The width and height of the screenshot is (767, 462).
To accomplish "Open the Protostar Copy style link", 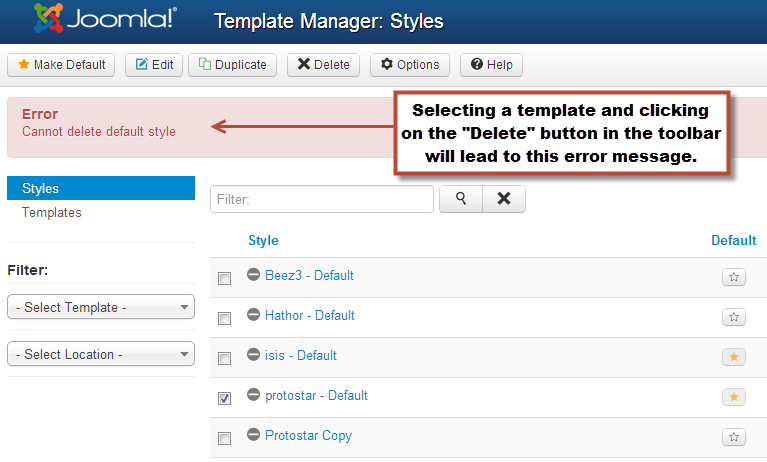I will coord(308,436).
